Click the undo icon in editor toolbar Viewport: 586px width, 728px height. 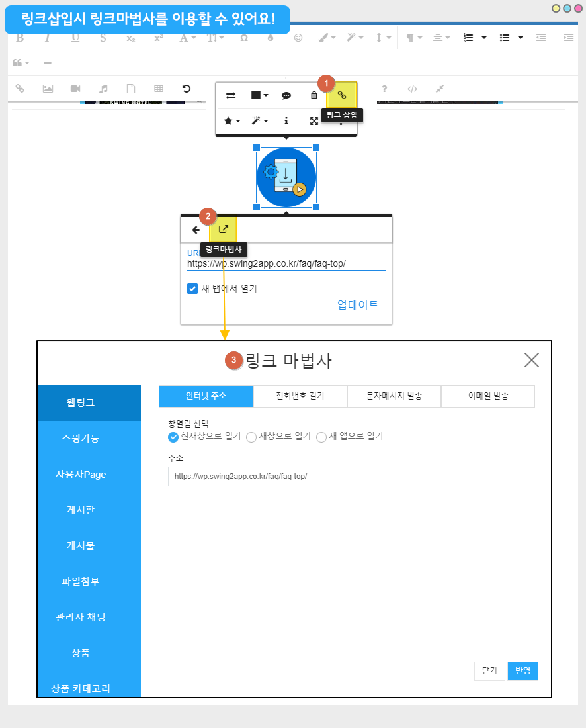tap(187, 89)
